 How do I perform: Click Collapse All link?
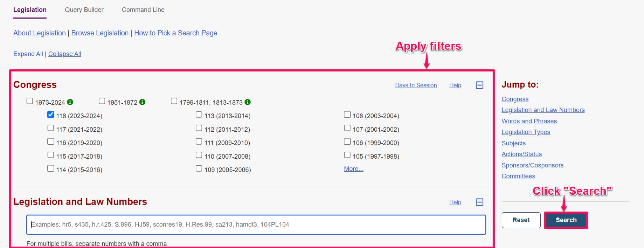(x=64, y=54)
